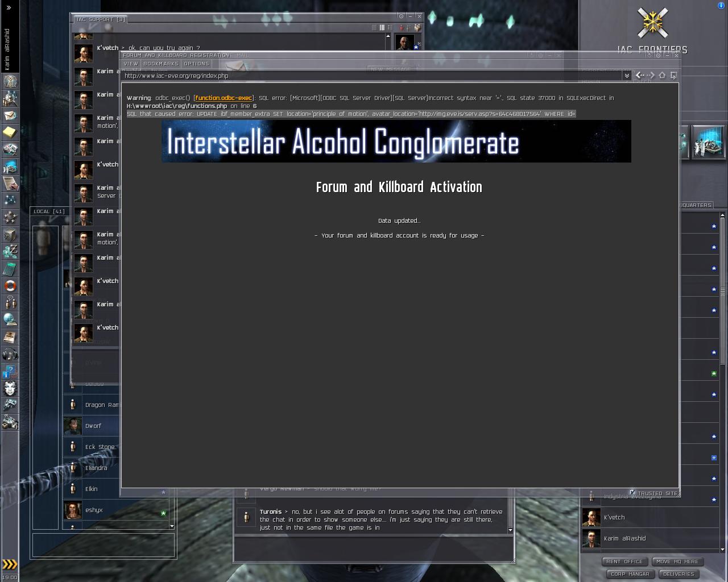Click the browser URL address field

[x=371, y=76]
